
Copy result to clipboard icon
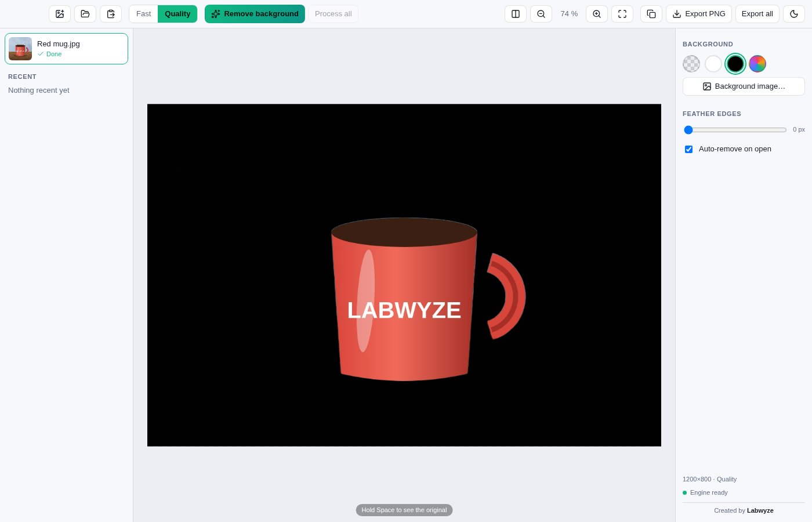click(x=651, y=14)
